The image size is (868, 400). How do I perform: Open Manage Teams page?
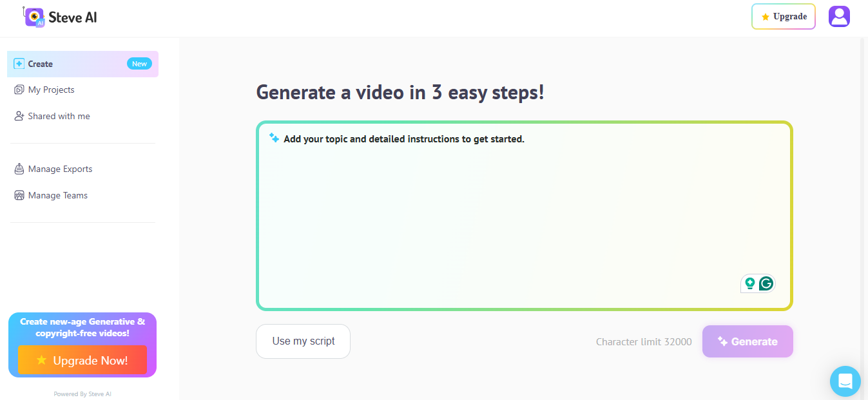[57, 195]
